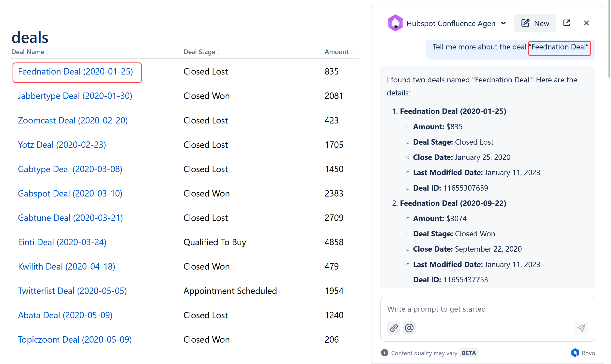Sort by Amount column

click(x=339, y=52)
